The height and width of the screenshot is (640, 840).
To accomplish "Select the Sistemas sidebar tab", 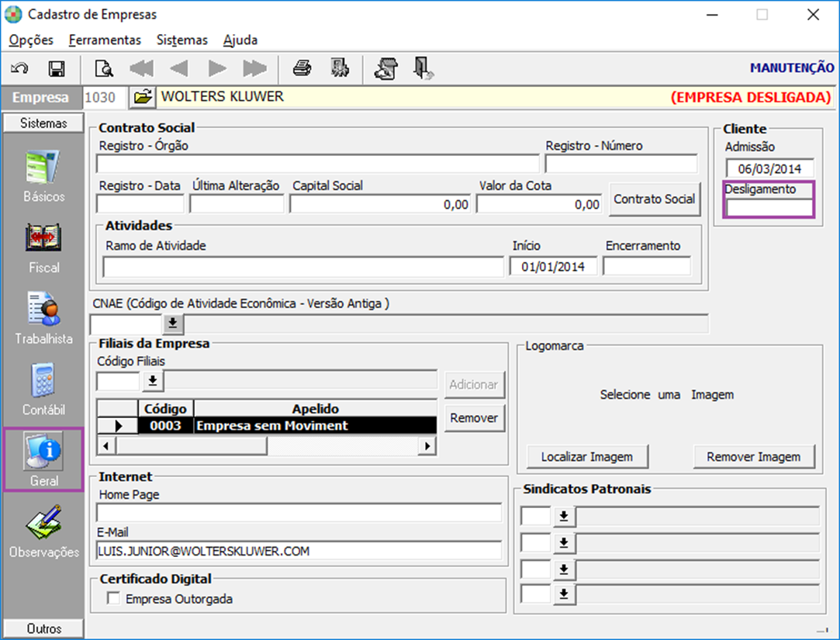I will click(x=43, y=123).
